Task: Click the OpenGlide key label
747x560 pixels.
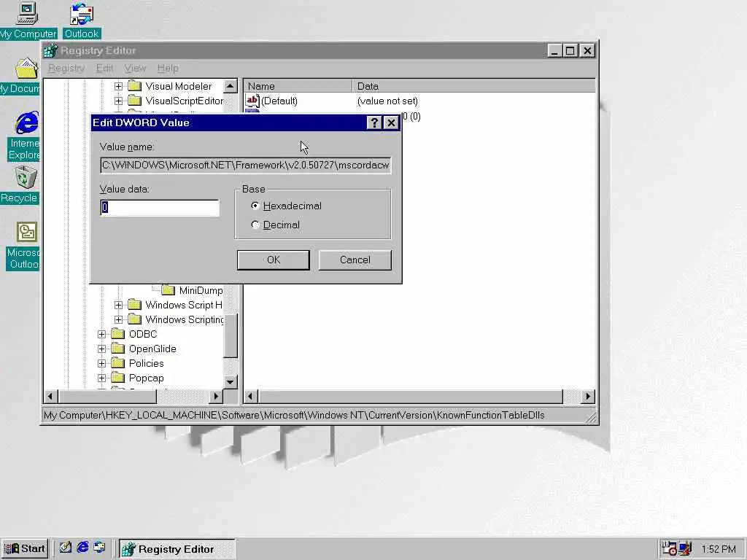Action: [x=152, y=349]
